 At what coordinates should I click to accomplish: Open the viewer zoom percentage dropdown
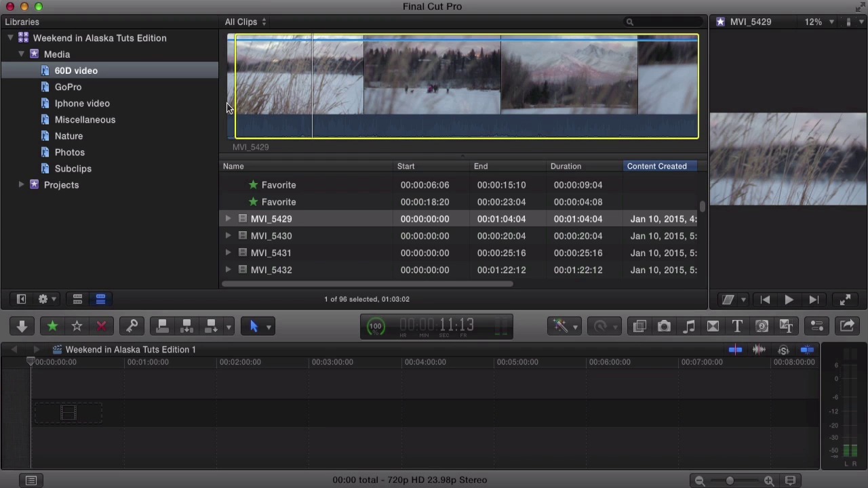[819, 22]
